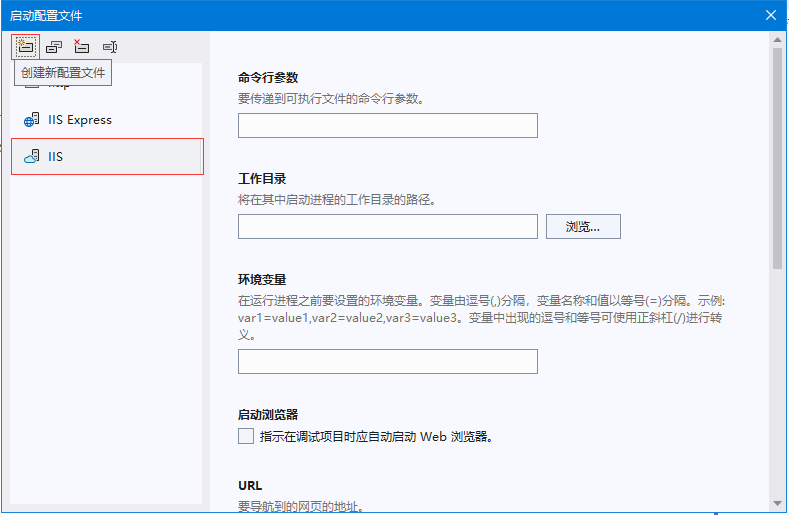Image resolution: width=789 pixels, height=515 pixels.
Task: Focus the 命令行参数 text field
Action: tap(387, 125)
